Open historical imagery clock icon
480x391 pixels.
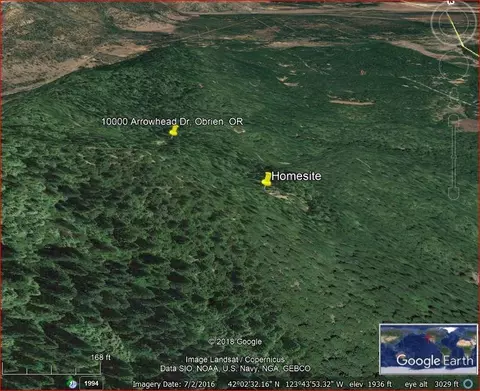72,383
